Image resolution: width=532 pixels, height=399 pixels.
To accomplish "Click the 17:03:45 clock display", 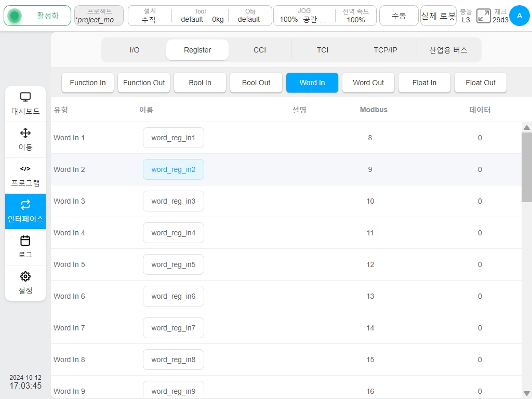I will (x=25, y=386).
